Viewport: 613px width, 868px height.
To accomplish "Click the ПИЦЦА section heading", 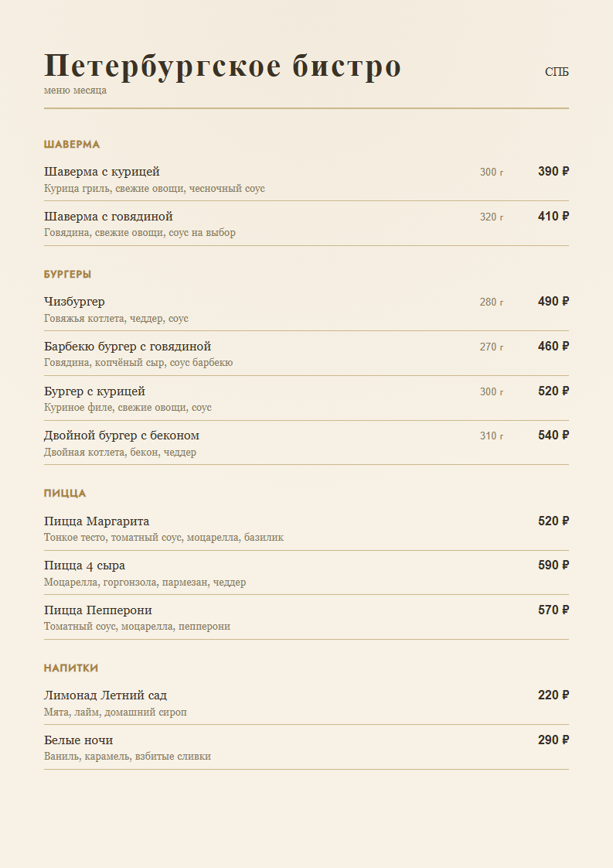I will pyautogui.click(x=65, y=494).
